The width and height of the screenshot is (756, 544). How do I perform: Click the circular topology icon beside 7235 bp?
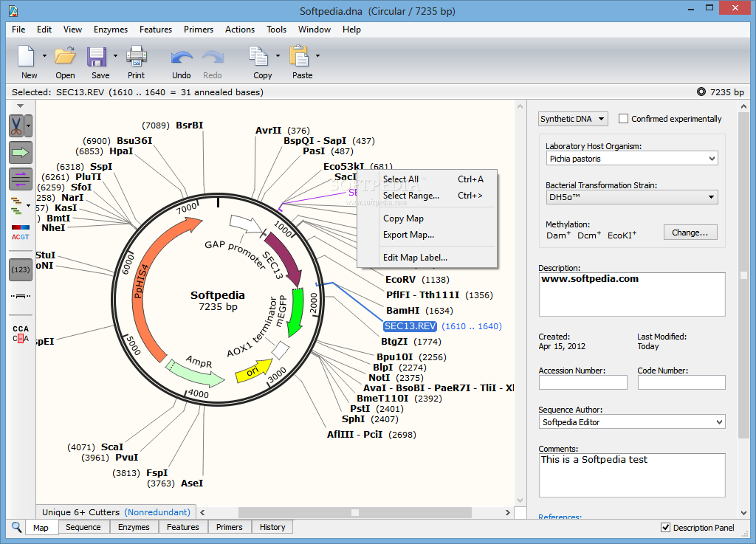[x=701, y=92]
